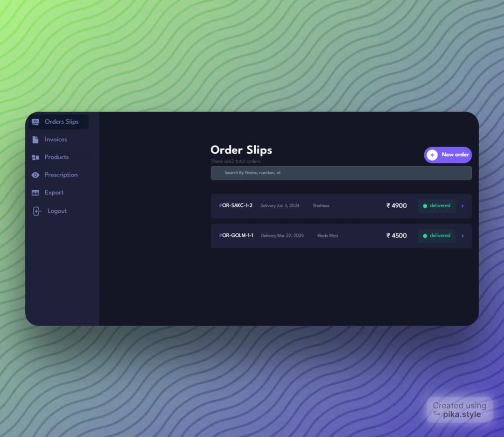Click the delivered status badge for OR-GOLM-1-1
This screenshot has height=437, width=504.
click(437, 236)
